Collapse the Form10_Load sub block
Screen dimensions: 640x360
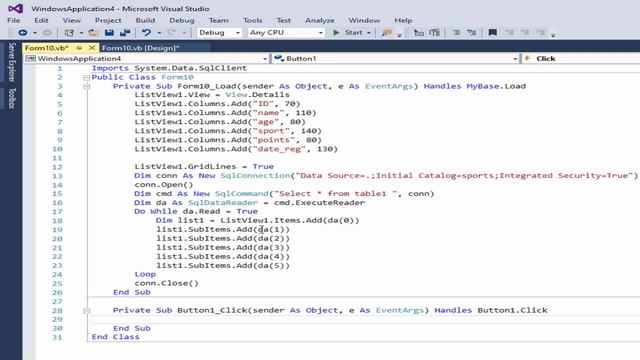pyautogui.click(x=86, y=87)
